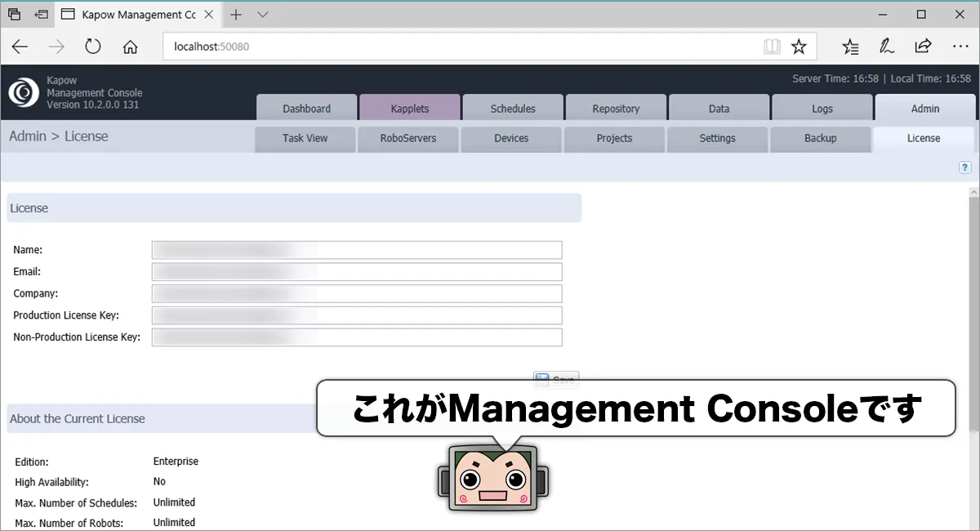This screenshot has width=980, height=531.
Task: Open the browser Settings and more menu
Action: pos(960,47)
